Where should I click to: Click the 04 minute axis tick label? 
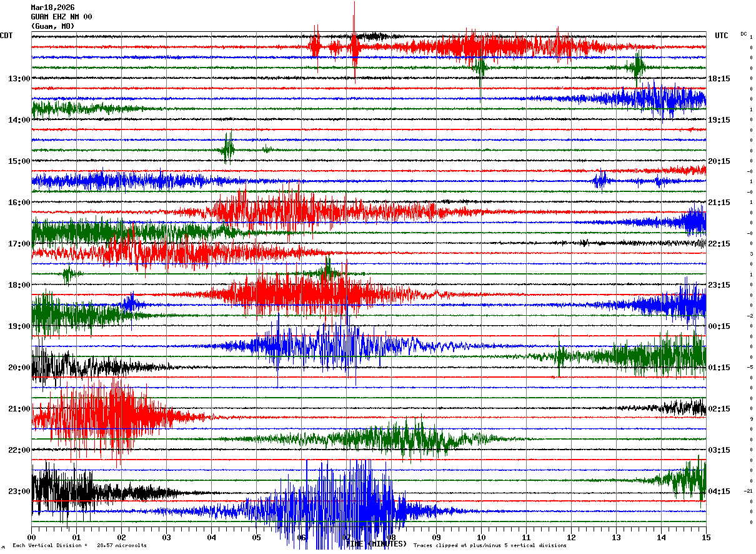(211, 537)
